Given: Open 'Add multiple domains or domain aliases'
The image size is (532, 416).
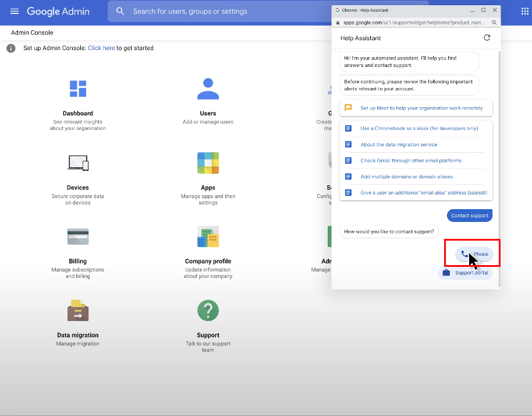Looking at the screenshot, I should (x=406, y=177).
